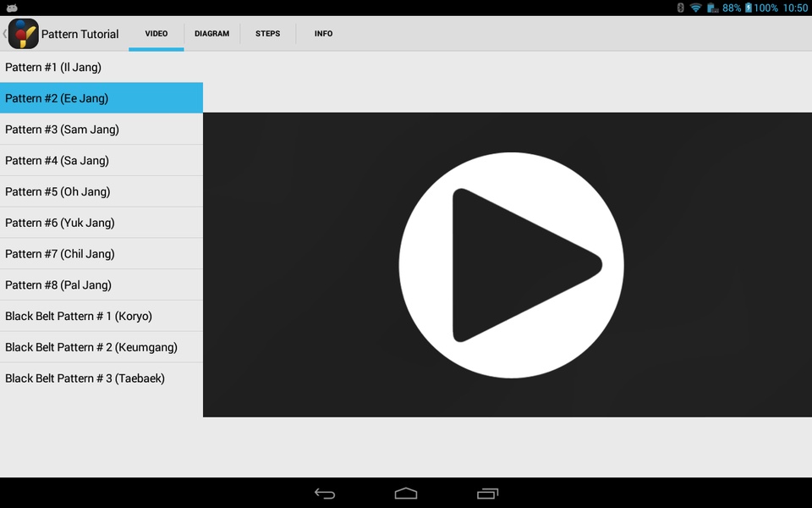Tap the Android home navigation icon

(x=406, y=494)
